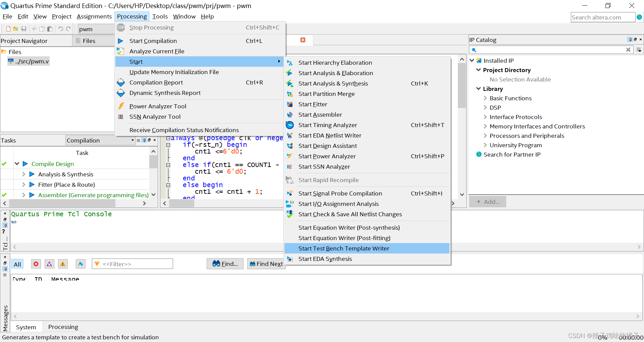Click the Cut scissors icon
Image resolution: width=644 pixels, height=342 pixels.
click(x=34, y=29)
